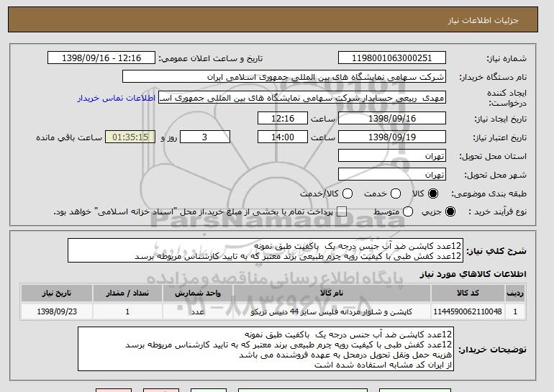The width and height of the screenshot is (554, 392).
Task: Click the validity date field 1398/09/19
Action: [392, 137]
